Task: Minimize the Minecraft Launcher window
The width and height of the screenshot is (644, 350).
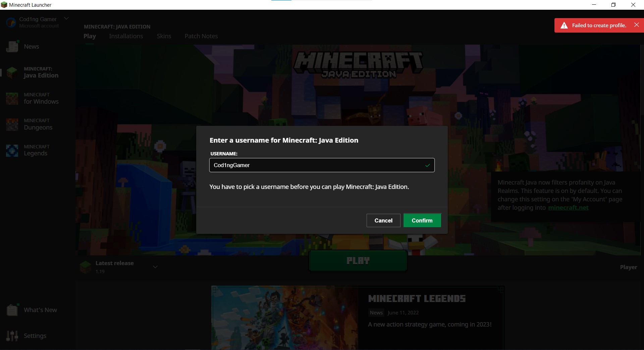Action: click(x=594, y=5)
